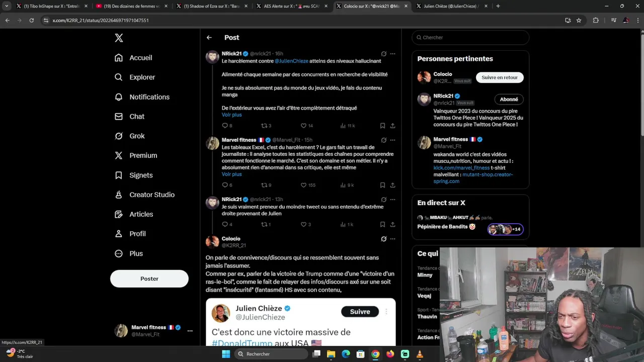The image size is (644, 362).
Task: Open Premium in sidebar
Action: tap(136, 155)
